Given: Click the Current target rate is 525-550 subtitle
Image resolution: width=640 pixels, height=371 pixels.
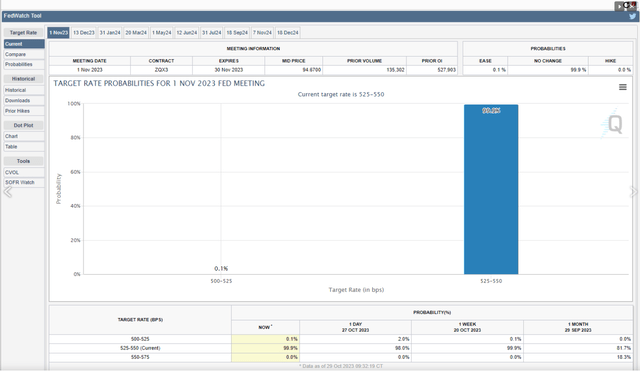Looking at the screenshot, I should (341, 94).
